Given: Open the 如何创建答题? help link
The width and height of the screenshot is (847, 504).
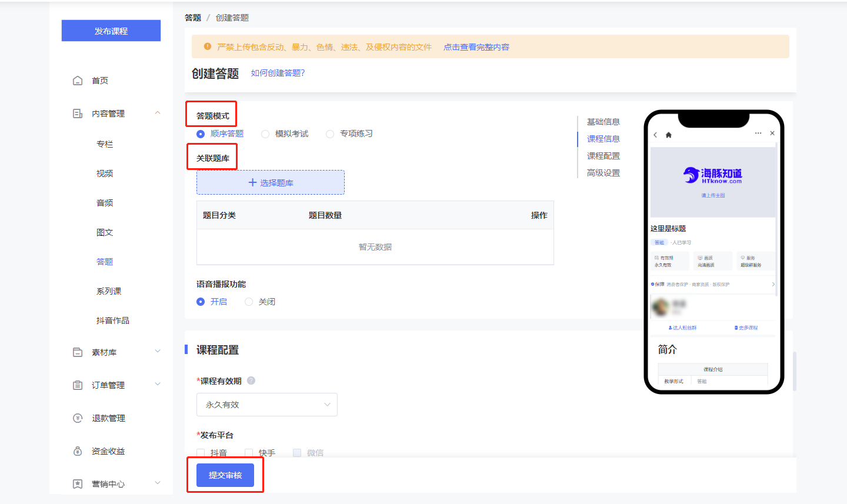Looking at the screenshot, I should (x=278, y=73).
